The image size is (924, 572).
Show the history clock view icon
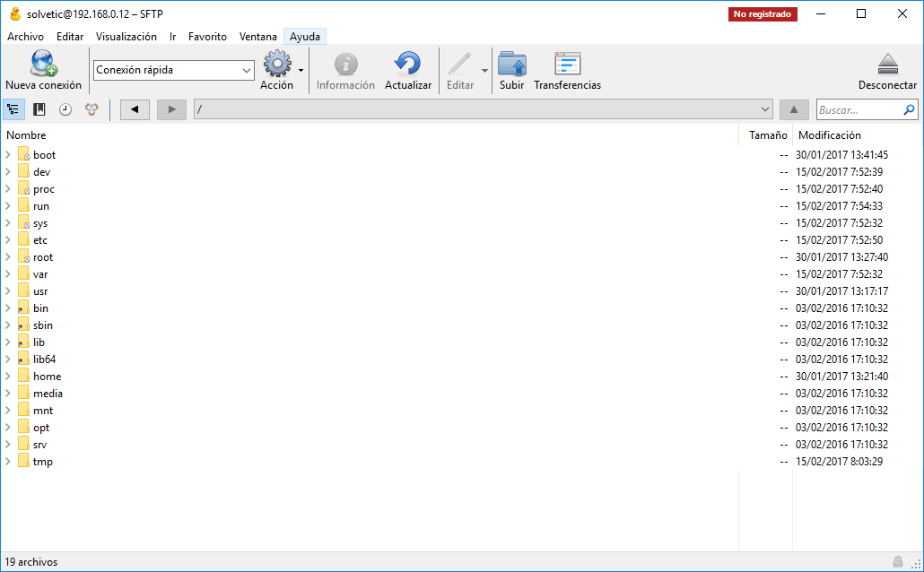(65, 109)
